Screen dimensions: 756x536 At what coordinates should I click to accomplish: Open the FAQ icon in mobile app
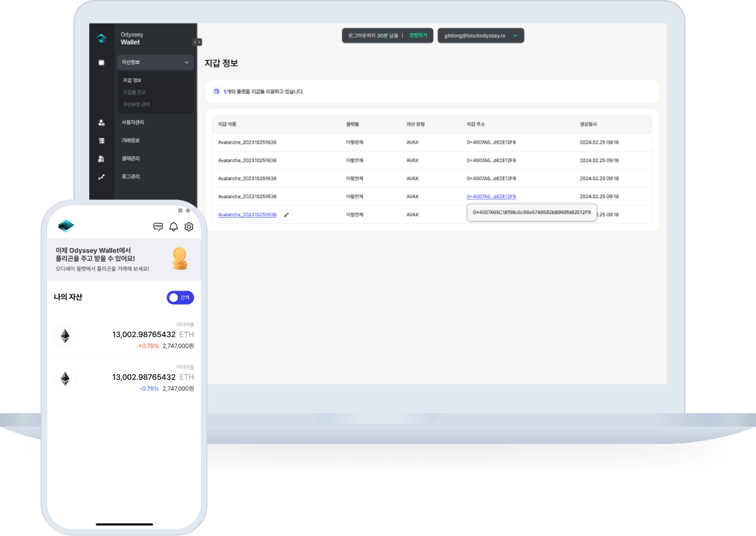coord(158,227)
